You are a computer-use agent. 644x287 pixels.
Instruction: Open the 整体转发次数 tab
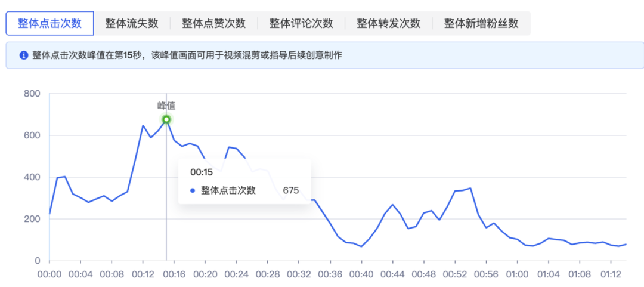389,23
